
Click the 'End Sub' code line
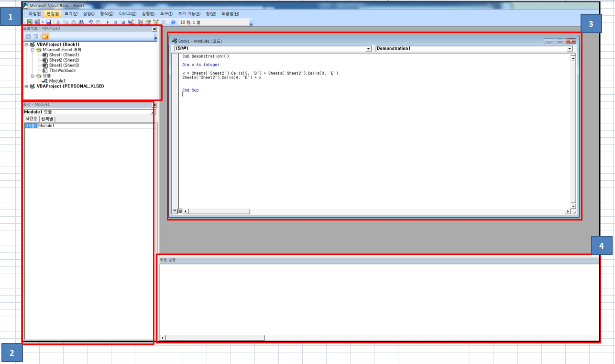coord(190,90)
